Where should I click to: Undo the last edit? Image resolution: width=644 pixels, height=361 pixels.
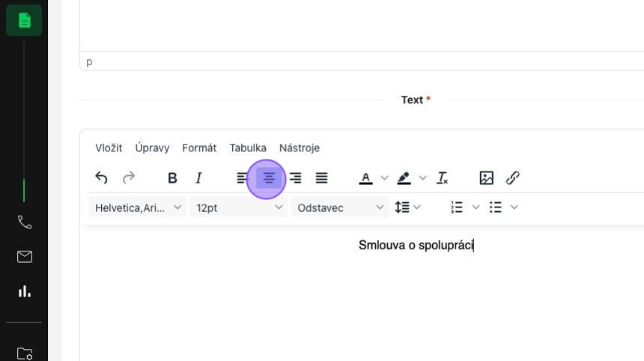tap(101, 178)
